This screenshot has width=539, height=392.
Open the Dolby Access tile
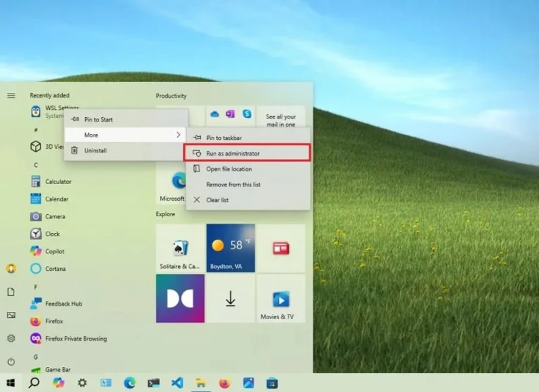(x=180, y=298)
